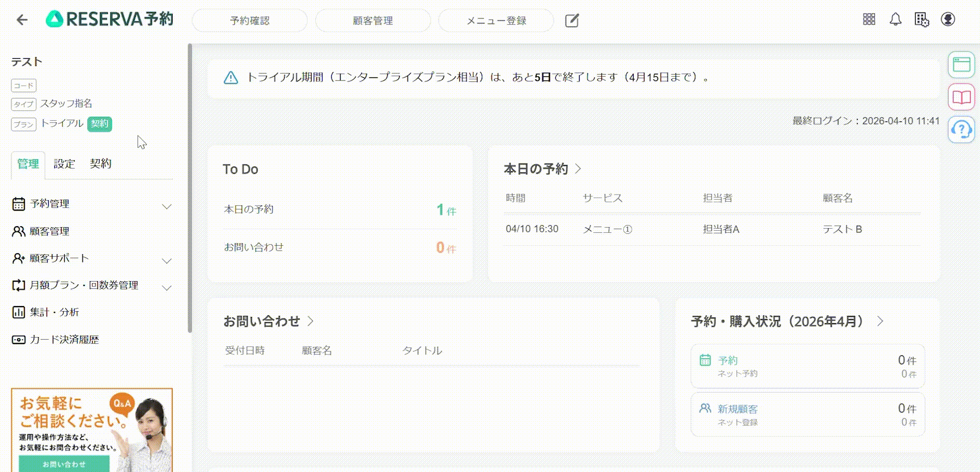The width and height of the screenshot is (980, 472).
Task: Click the 顧客管理 shortcut button at top
Action: pyautogui.click(x=373, y=21)
